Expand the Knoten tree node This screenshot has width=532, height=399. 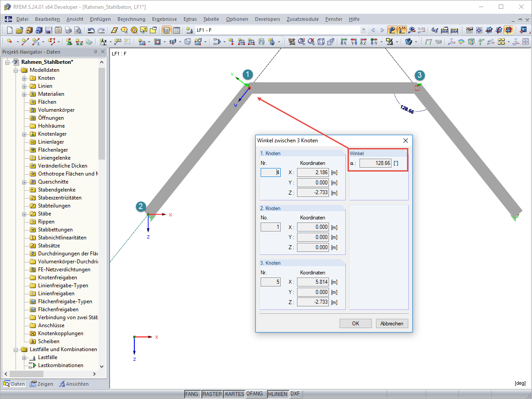tap(24, 78)
